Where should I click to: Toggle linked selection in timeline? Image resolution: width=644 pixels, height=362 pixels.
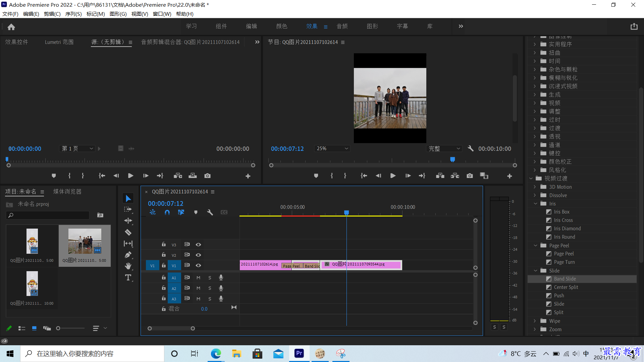coord(181,212)
